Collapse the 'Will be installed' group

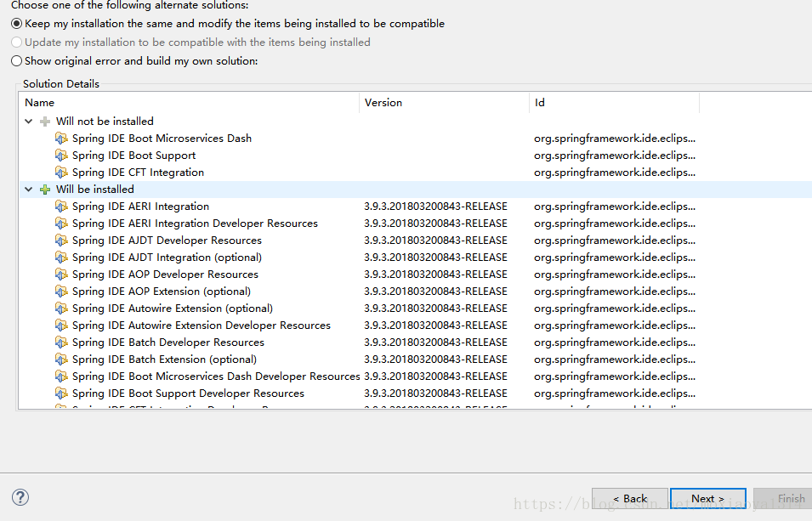pos(29,190)
